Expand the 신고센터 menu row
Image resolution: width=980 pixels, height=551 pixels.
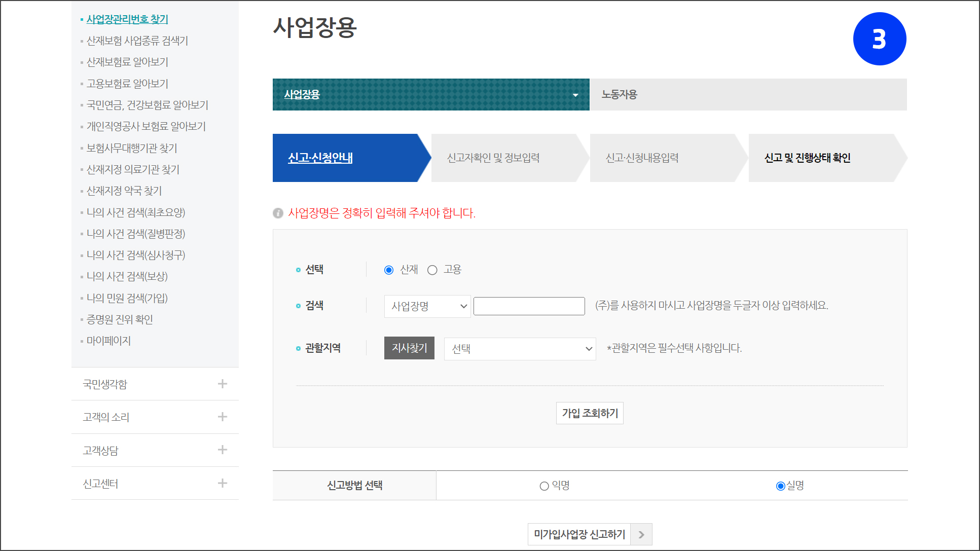(155, 484)
